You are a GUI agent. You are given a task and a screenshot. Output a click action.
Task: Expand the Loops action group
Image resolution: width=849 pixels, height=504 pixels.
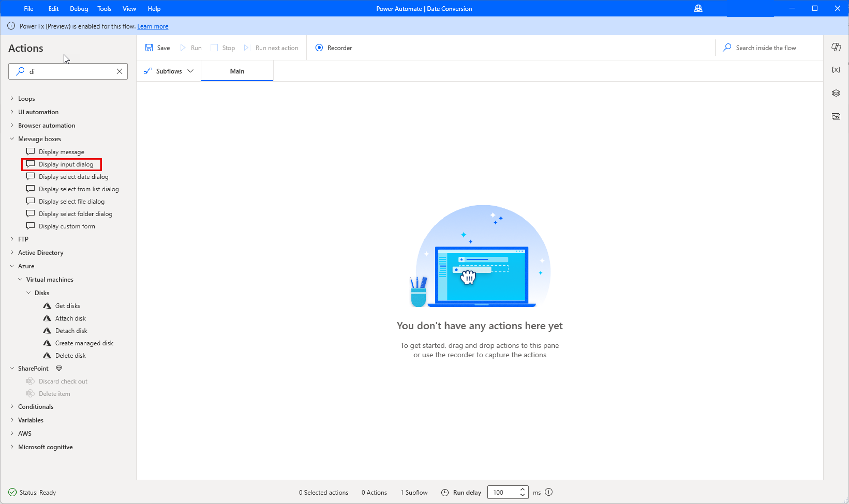[12, 99]
